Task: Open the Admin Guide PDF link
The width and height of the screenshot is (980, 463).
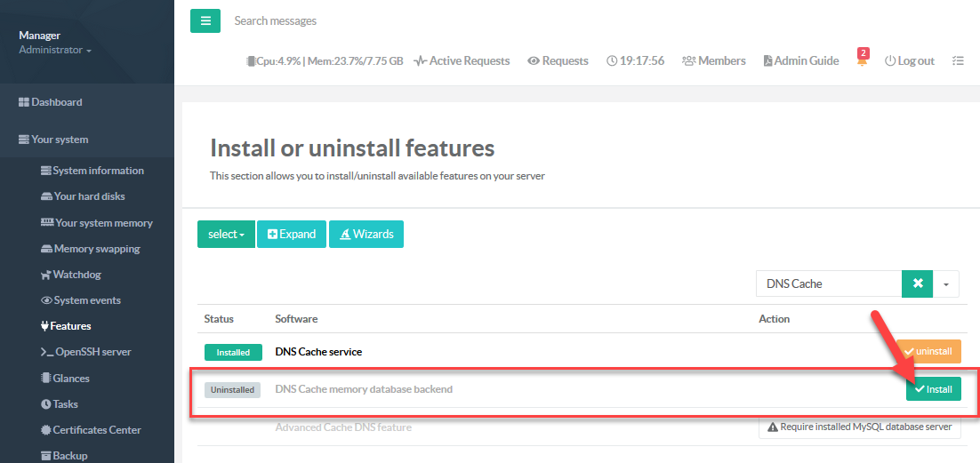Action: (801, 60)
